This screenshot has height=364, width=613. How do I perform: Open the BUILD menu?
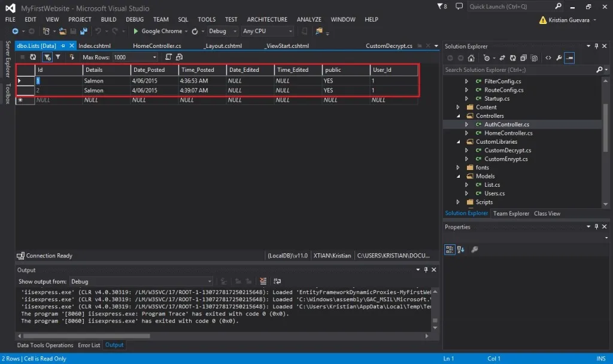click(108, 19)
